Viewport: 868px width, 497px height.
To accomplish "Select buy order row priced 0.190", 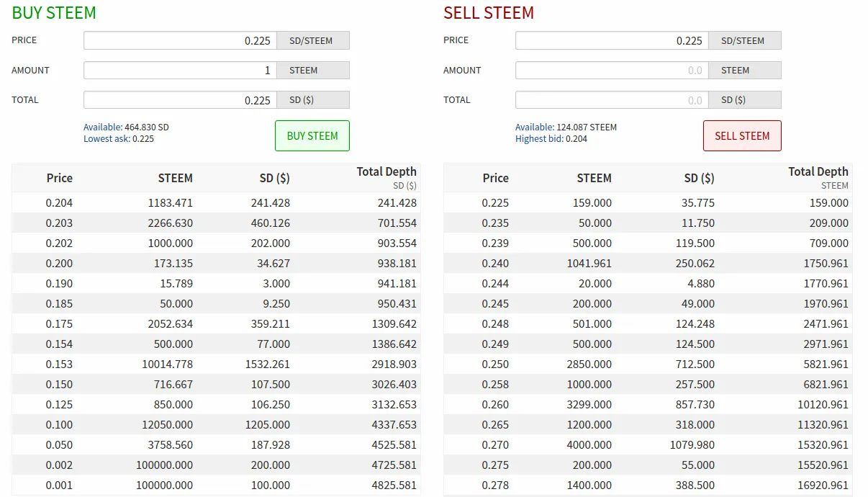I will [x=217, y=284].
